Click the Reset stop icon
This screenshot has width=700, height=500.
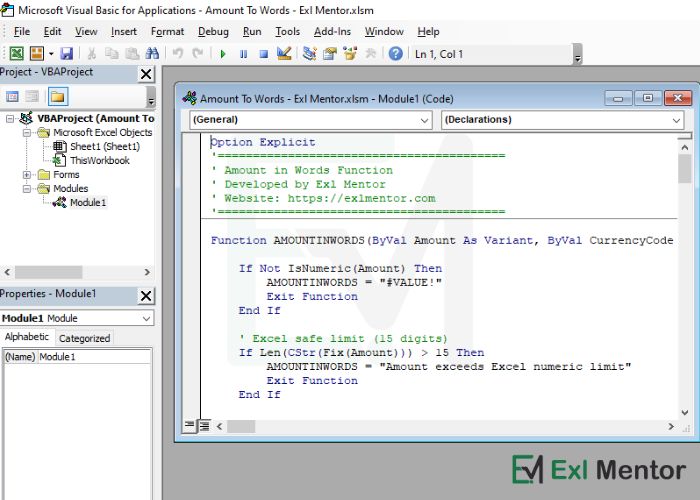click(263, 54)
